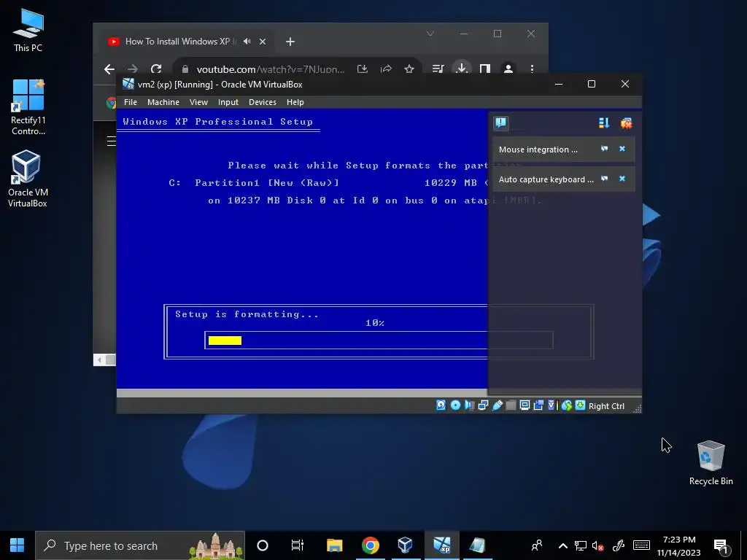Click the keyboard capture status icon
Screen dimensions: 747x560
[x=580, y=405]
